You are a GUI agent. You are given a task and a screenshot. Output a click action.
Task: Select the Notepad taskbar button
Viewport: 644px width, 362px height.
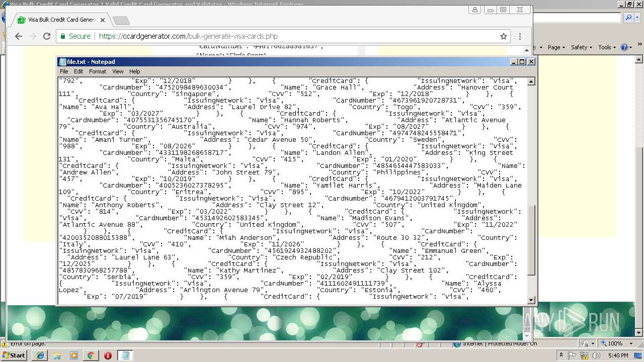[x=125, y=355]
